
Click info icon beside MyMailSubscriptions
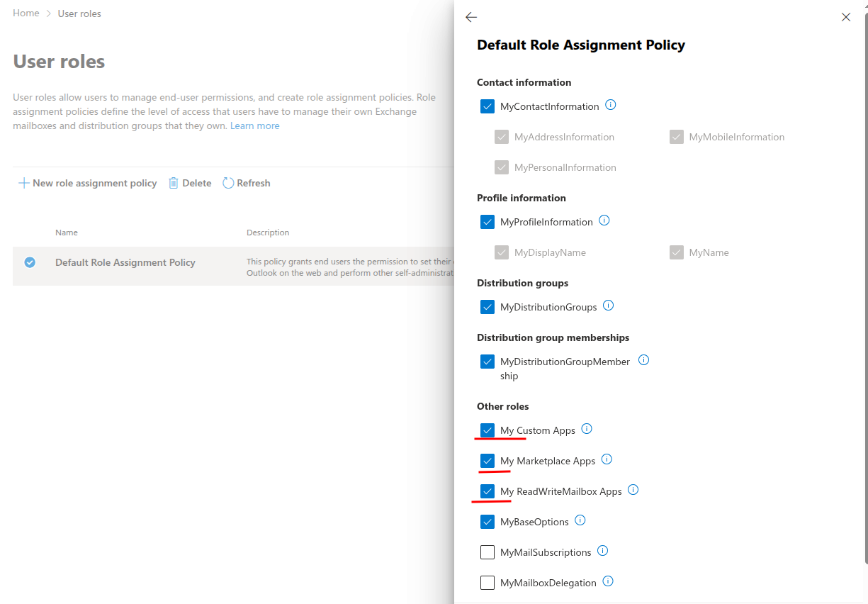[603, 552]
